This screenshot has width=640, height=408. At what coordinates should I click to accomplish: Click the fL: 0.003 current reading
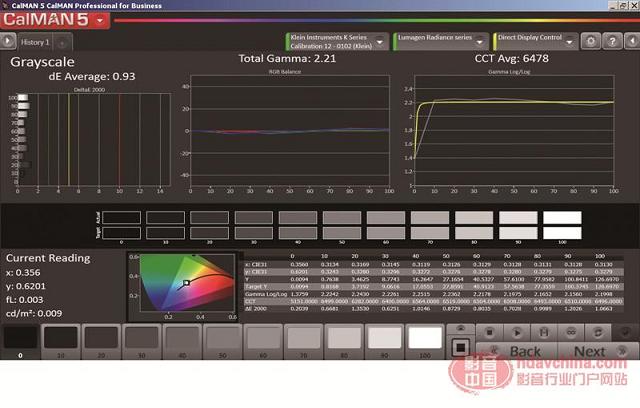pyautogui.click(x=24, y=299)
